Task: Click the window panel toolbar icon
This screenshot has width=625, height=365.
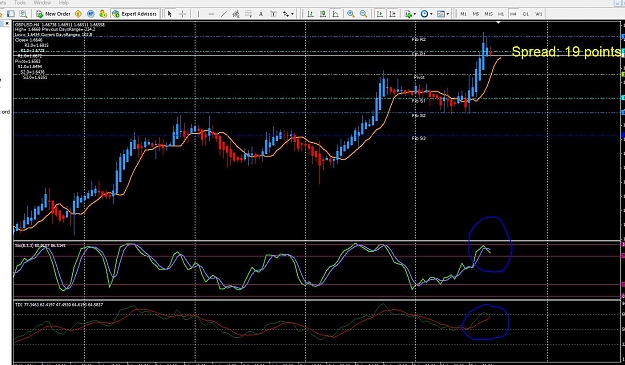Action: click(x=11, y=14)
